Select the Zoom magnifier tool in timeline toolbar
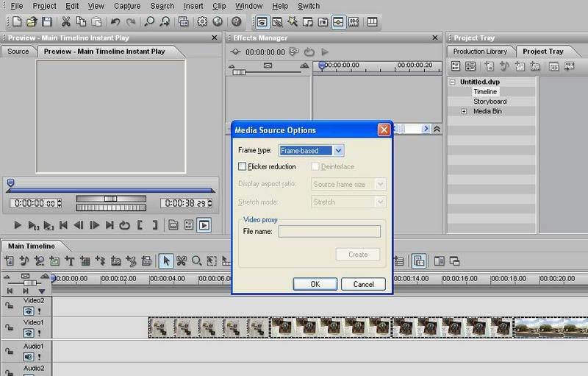588x376 pixels. (197, 260)
